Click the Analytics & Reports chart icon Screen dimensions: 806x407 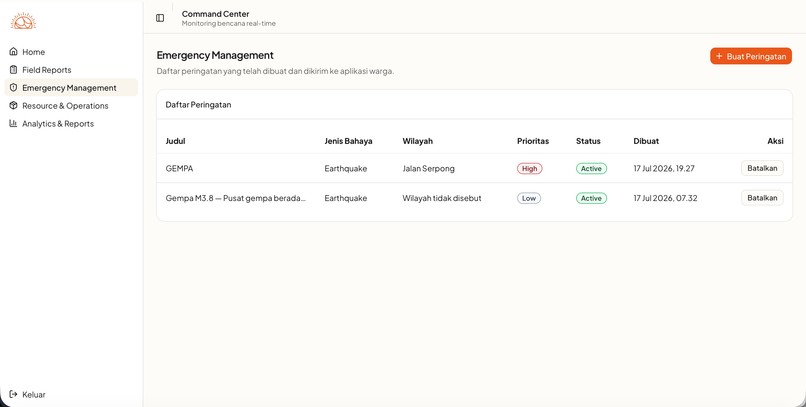(13, 123)
